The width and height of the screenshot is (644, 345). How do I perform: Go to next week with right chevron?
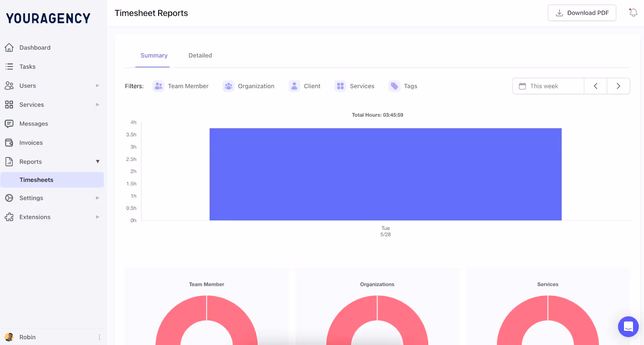click(x=618, y=86)
